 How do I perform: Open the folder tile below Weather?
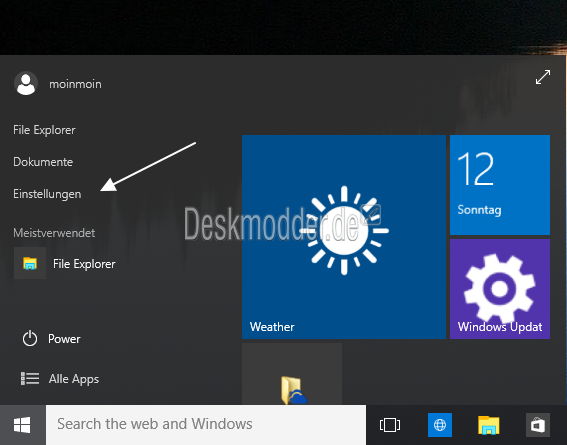(x=292, y=374)
